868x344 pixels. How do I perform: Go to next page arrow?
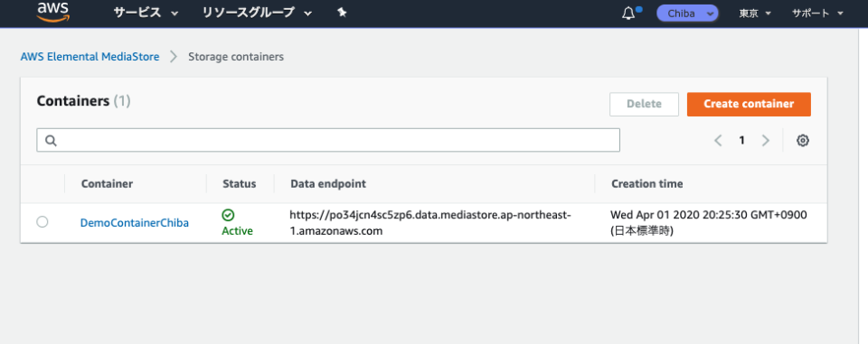click(766, 141)
